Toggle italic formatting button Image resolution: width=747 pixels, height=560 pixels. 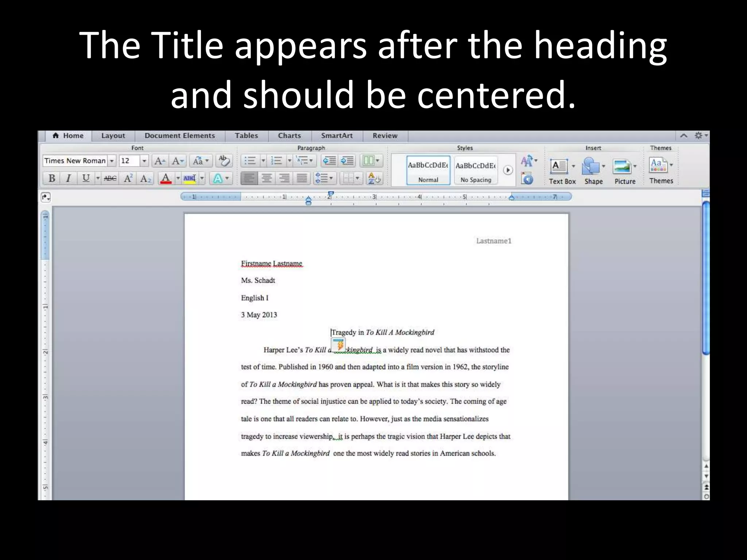(68, 178)
